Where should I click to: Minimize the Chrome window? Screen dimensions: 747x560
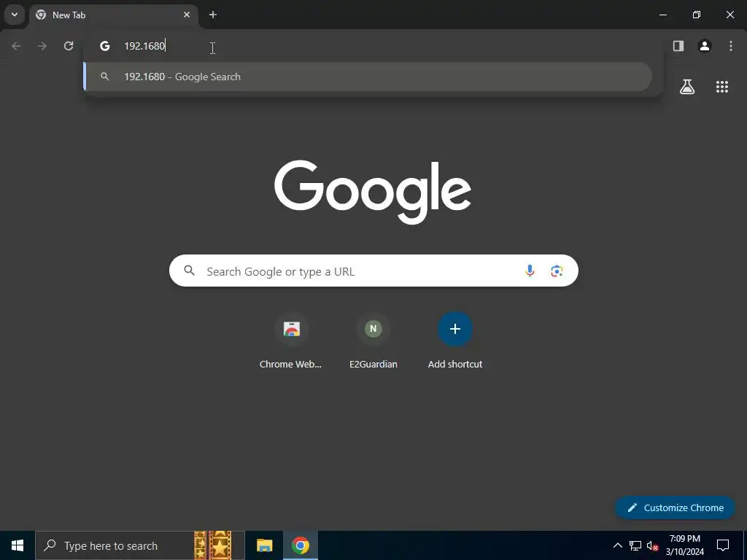coord(662,15)
